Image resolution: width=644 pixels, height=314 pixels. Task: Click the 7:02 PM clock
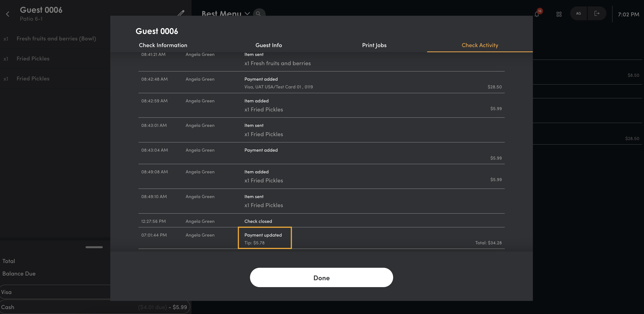pyautogui.click(x=629, y=14)
